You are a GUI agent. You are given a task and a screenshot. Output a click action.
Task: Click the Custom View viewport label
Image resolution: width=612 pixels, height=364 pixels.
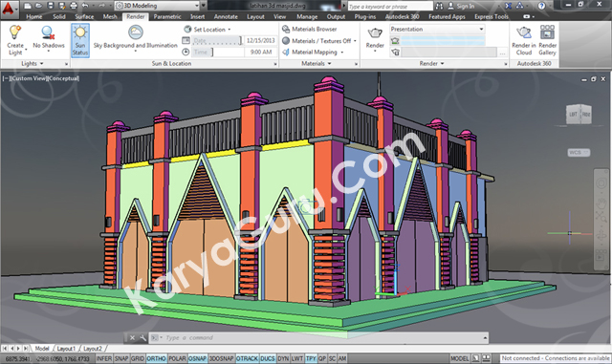point(29,78)
